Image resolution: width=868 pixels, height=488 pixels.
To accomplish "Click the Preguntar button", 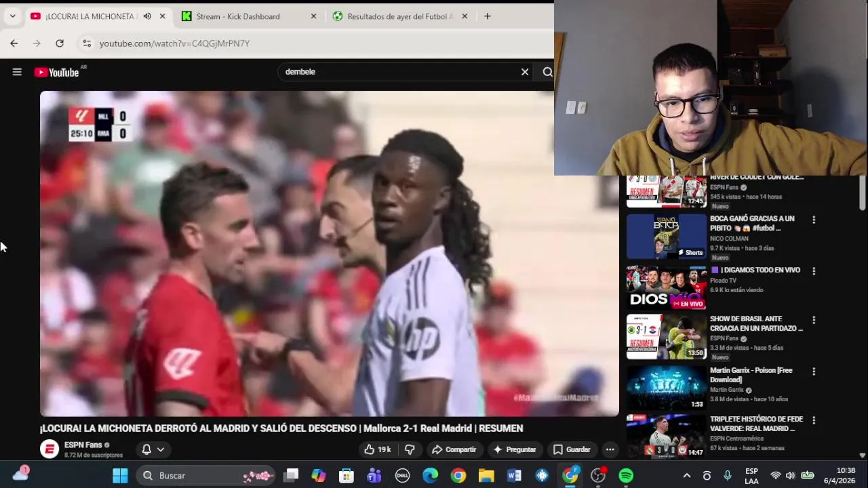I will [x=514, y=449].
